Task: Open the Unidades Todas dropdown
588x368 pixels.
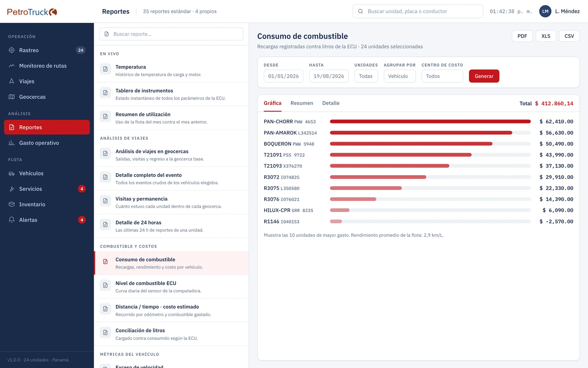Action: (x=366, y=76)
